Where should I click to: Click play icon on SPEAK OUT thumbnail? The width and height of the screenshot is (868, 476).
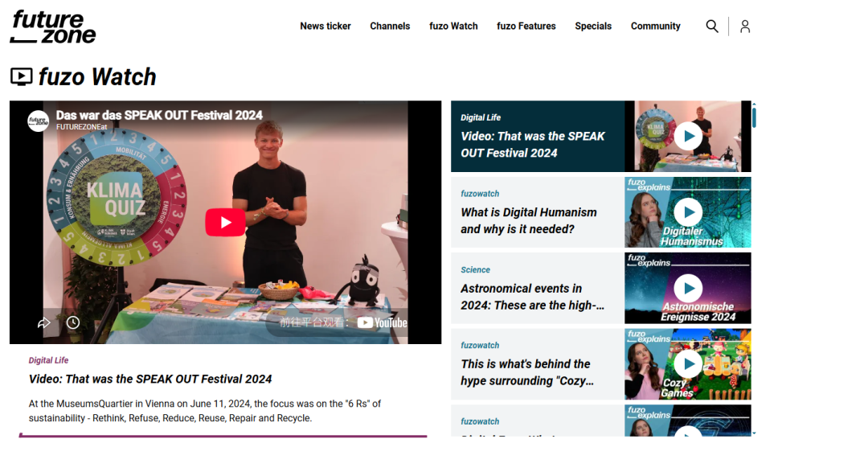[688, 137]
